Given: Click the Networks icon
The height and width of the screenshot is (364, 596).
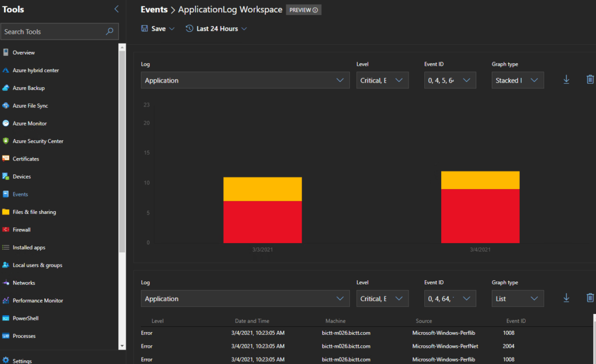Looking at the screenshot, I should 6,283.
